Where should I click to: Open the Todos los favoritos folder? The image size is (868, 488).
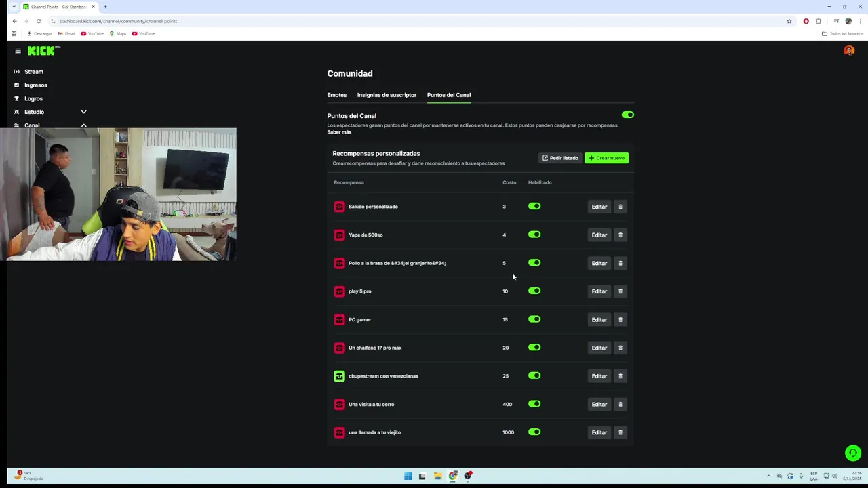click(x=842, y=33)
